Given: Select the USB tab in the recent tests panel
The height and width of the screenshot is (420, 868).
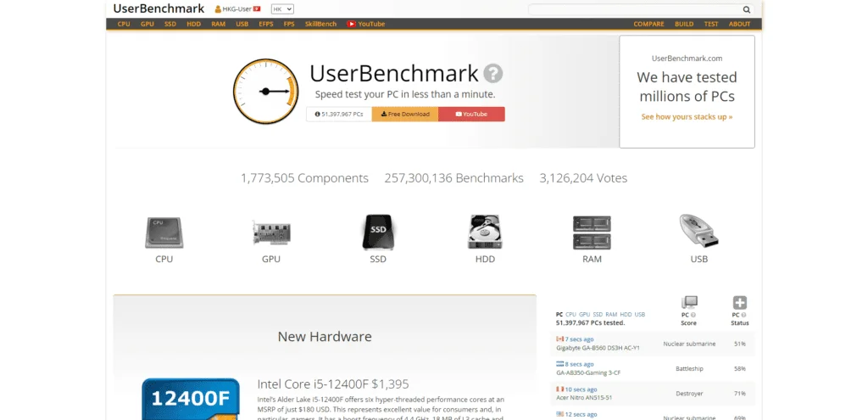Looking at the screenshot, I should click(x=640, y=314).
